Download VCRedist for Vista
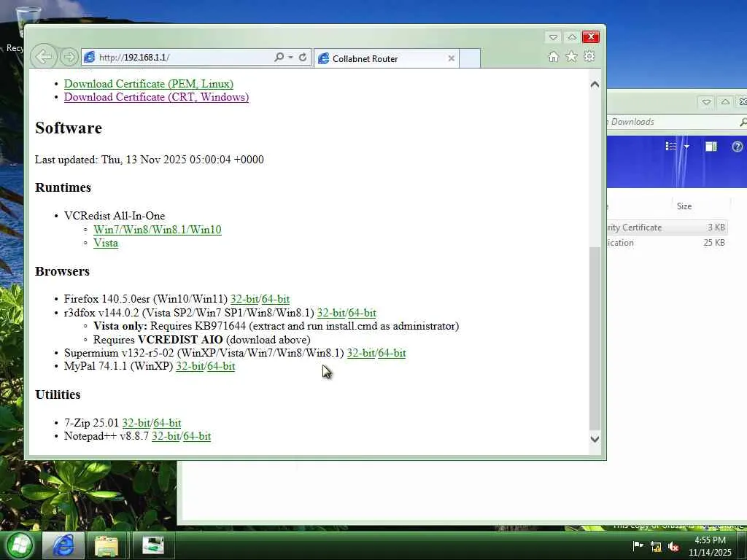The width and height of the screenshot is (747, 560). tap(106, 243)
